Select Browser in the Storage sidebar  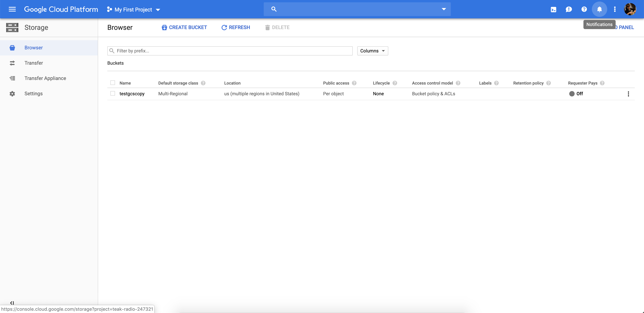(x=34, y=47)
